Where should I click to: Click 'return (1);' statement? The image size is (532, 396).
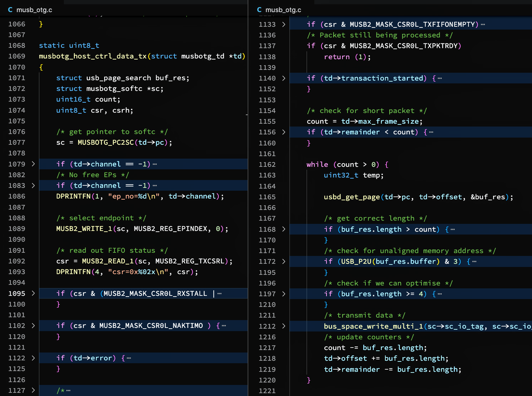click(348, 57)
